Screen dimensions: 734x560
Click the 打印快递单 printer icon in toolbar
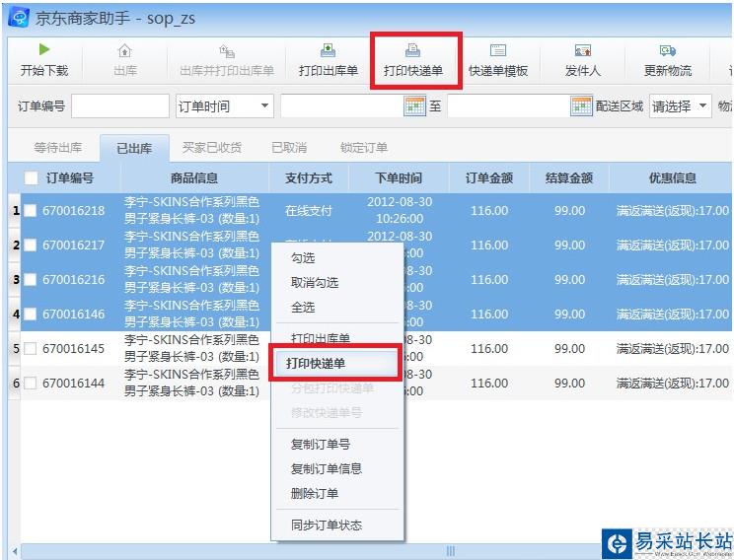click(x=412, y=50)
